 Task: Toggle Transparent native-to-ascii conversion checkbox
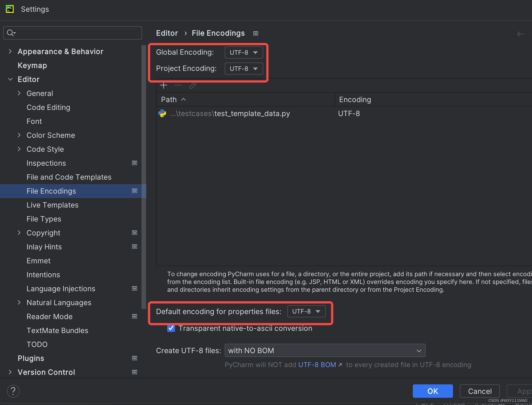pos(171,328)
